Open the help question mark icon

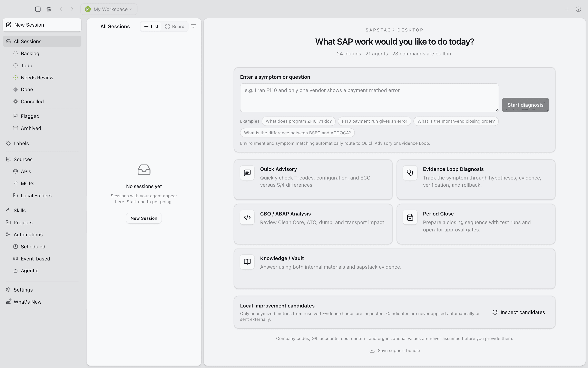(578, 9)
